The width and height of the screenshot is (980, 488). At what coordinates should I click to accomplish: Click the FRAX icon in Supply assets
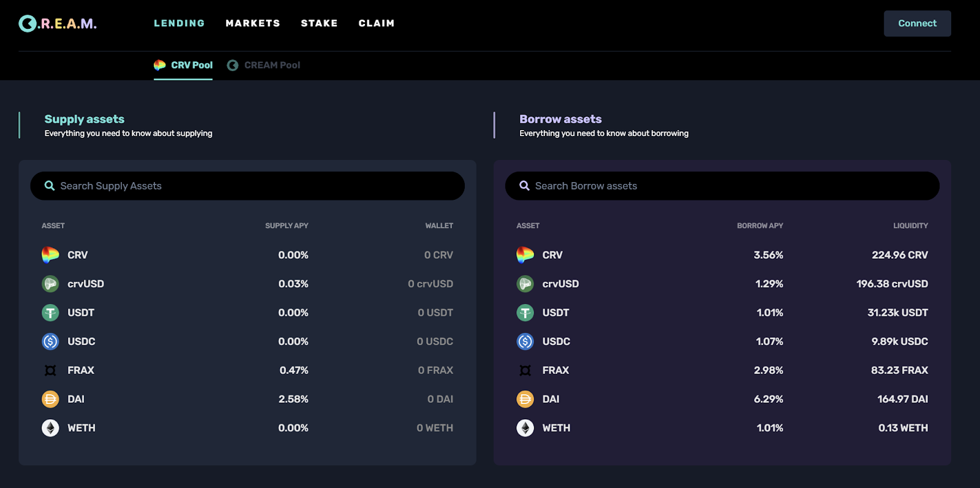pyautogui.click(x=50, y=370)
